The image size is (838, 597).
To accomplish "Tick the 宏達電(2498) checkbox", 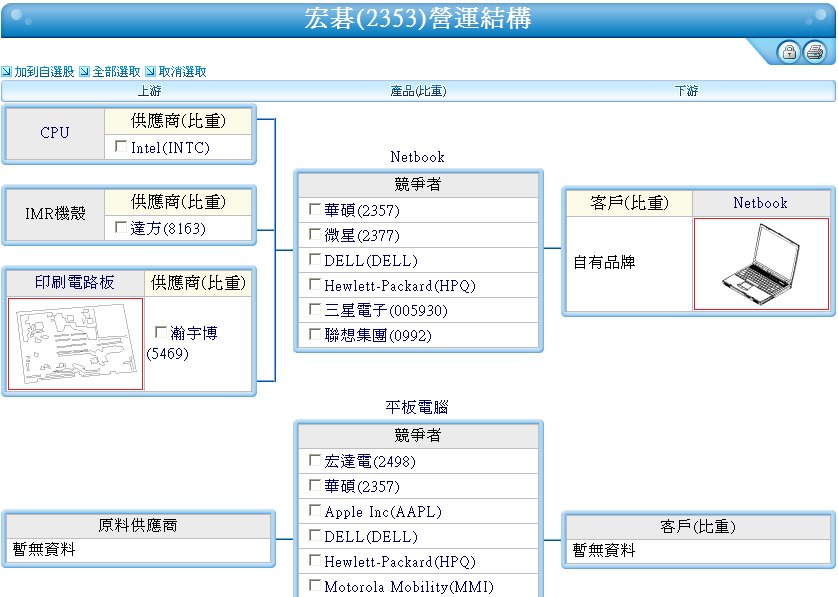I will point(315,460).
